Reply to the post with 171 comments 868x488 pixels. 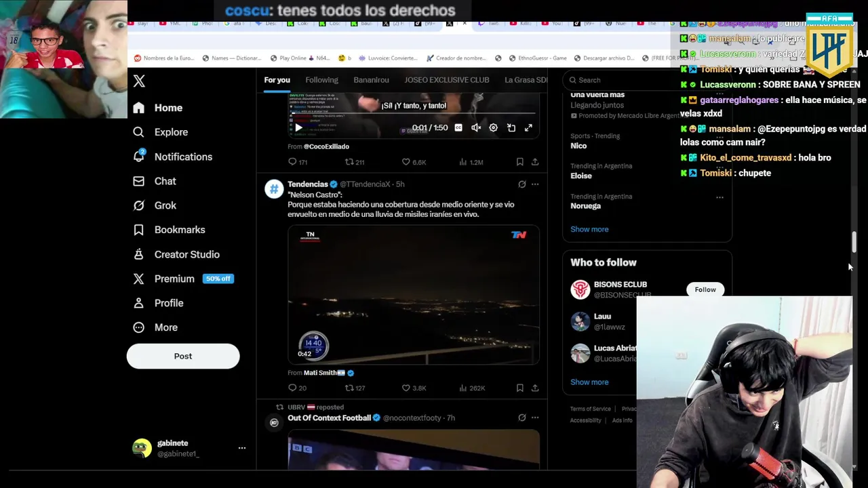point(298,162)
